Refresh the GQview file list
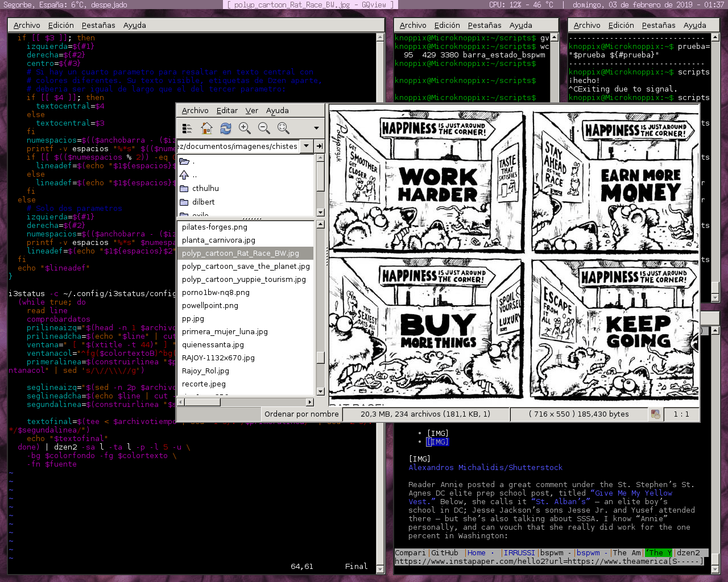Viewport: 728px width, 582px height. pyautogui.click(x=226, y=128)
